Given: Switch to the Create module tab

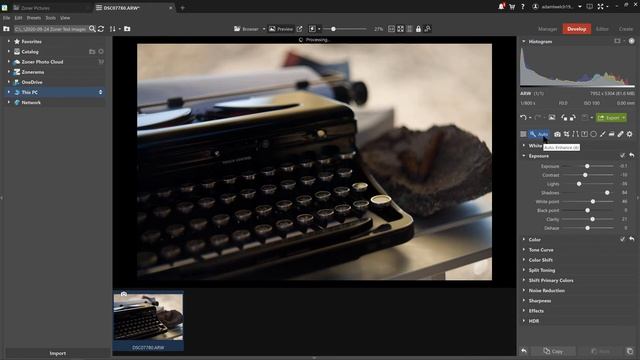Looking at the screenshot, I should pyautogui.click(x=626, y=29).
